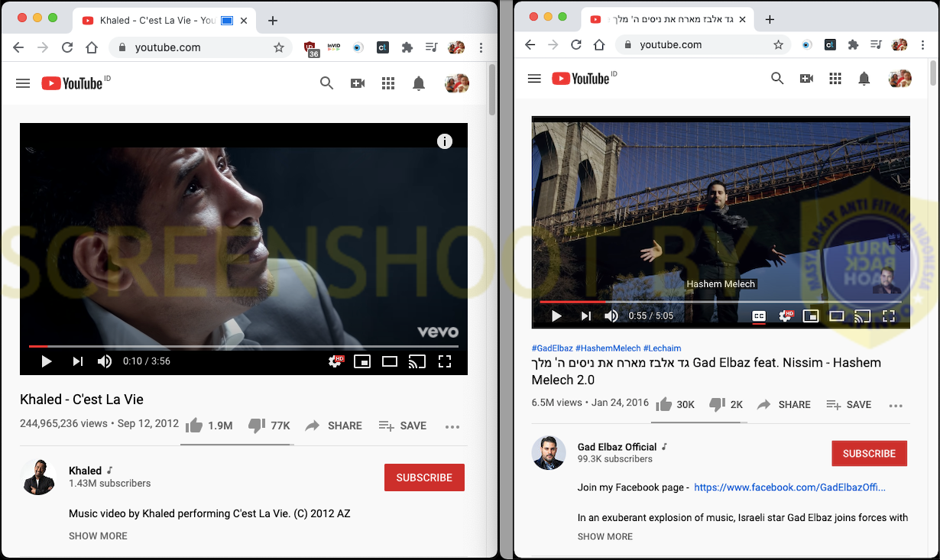This screenshot has width=940, height=560.
Task: Click address bar in left Chrome window
Action: (202, 47)
